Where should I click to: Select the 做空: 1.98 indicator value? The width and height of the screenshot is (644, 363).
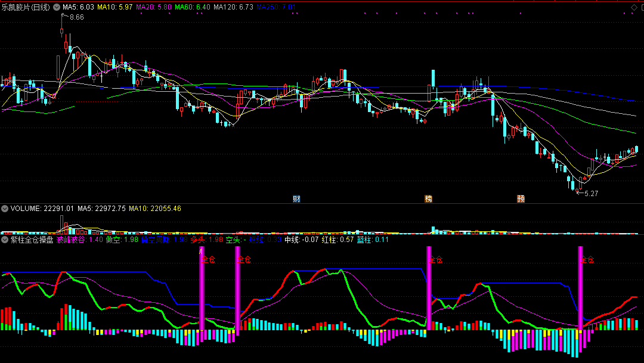pos(122,240)
